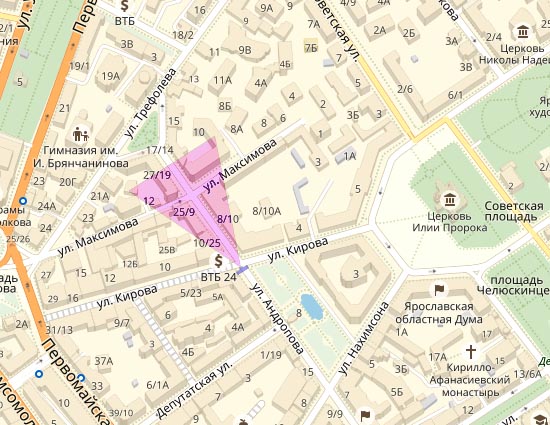Open the Гимназия им. Брянчанинова family icon
The image size is (550, 425).
pyautogui.click(x=80, y=134)
